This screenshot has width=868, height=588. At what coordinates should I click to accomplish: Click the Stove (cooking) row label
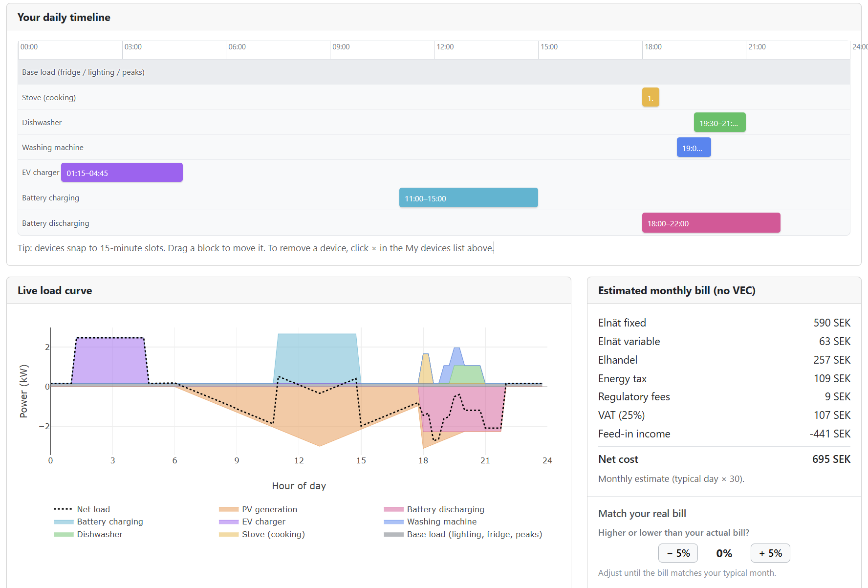(49, 97)
